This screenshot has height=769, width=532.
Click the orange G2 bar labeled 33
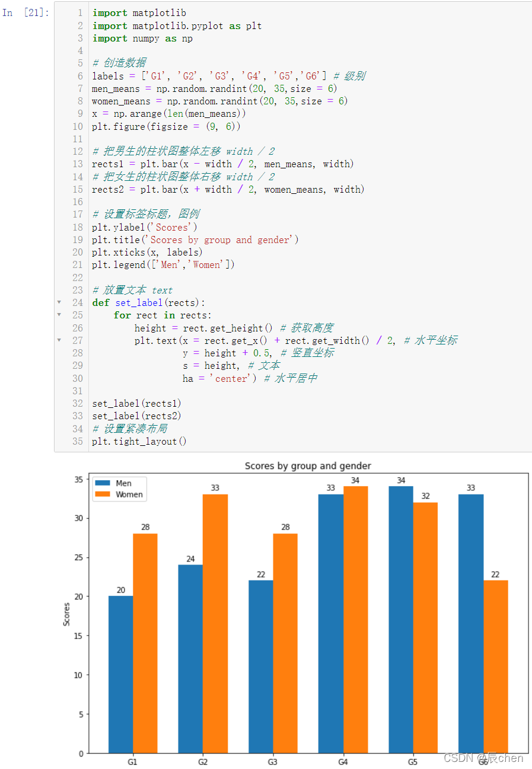point(215,624)
